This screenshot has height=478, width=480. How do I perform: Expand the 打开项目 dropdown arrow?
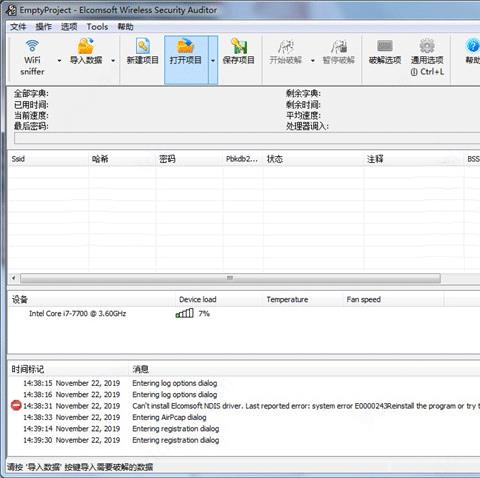[213, 60]
